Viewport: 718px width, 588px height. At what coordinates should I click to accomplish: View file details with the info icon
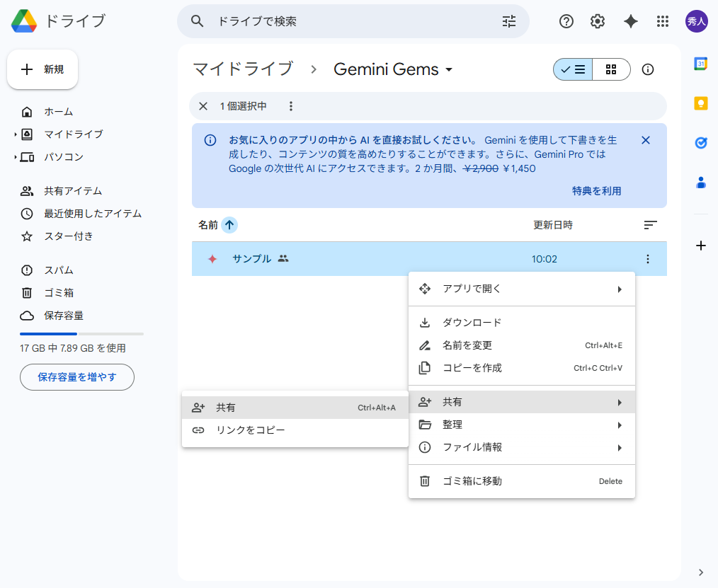pyautogui.click(x=647, y=69)
